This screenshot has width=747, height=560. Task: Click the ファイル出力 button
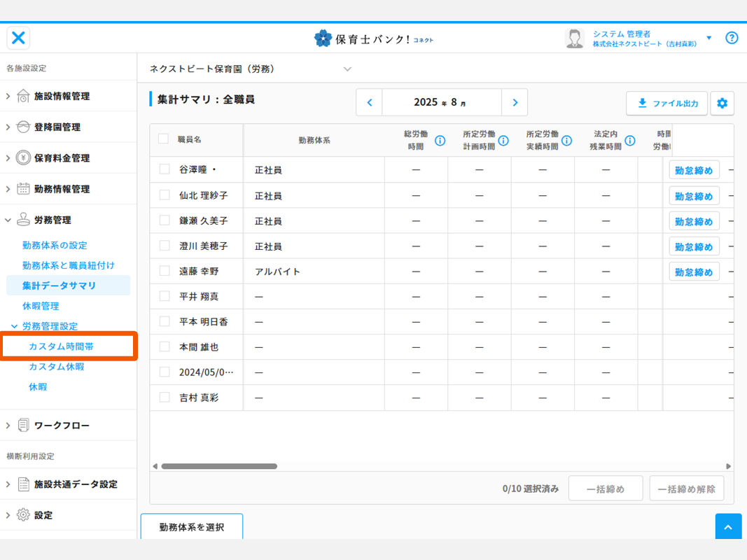pyautogui.click(x=666, y=104)
